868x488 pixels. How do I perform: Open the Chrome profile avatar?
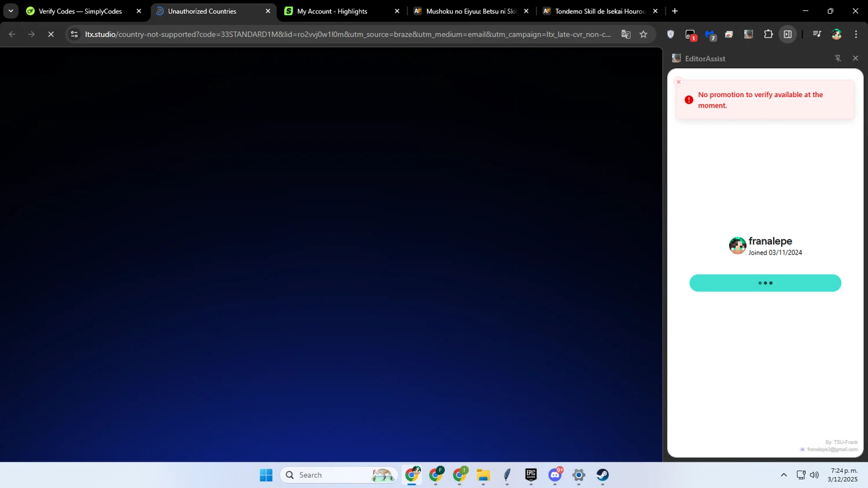coord(837,34)
